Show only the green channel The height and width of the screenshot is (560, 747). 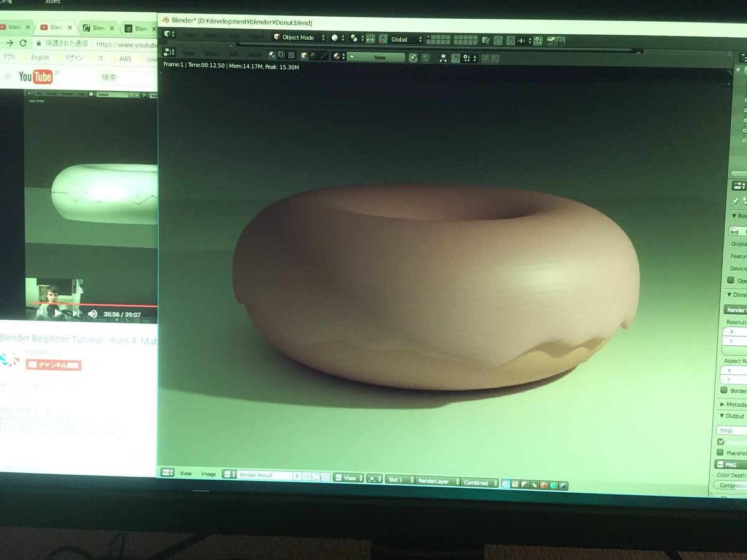point(553,485)
